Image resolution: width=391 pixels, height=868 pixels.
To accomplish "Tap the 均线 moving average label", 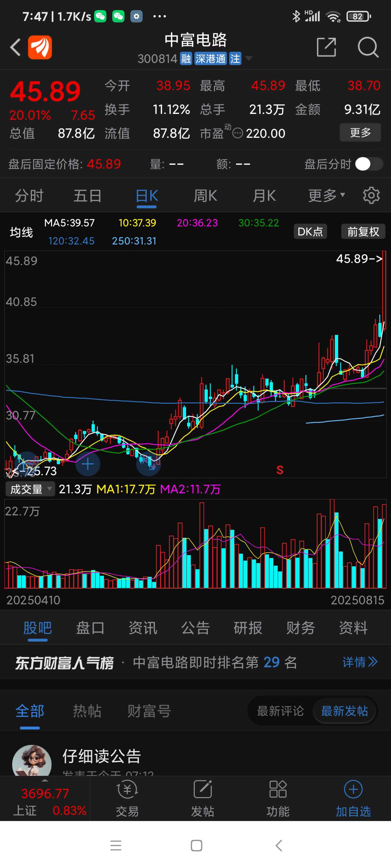I will (21, 232).
